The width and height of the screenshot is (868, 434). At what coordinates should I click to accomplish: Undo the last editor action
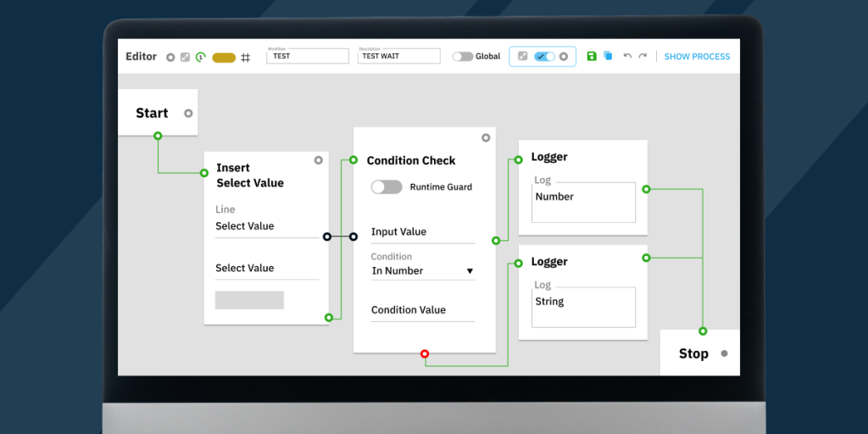tap(627, 56)
